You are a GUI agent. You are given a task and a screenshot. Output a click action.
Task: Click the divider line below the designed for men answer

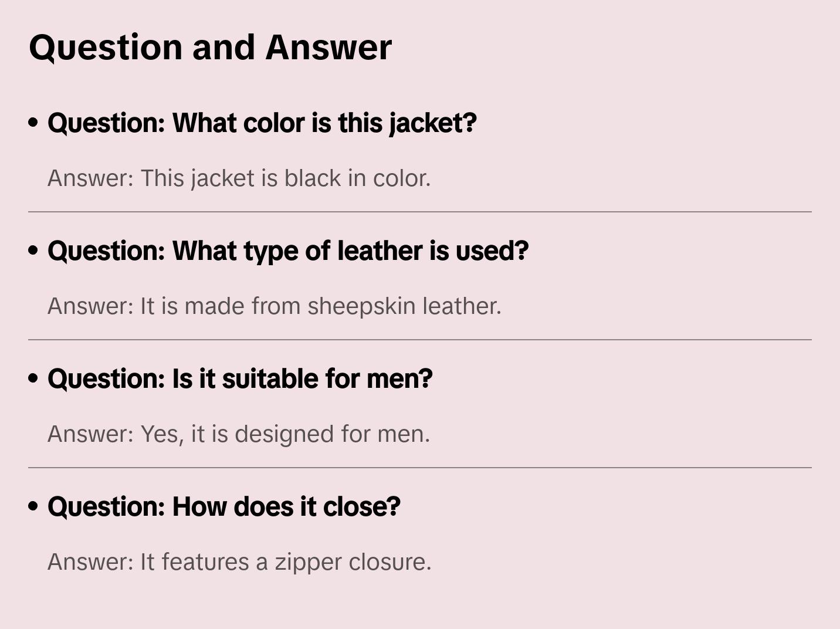(420, 468)
